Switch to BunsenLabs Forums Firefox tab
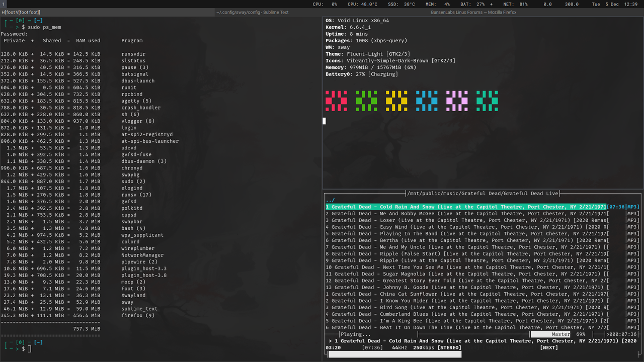Screen dimensions: 644x362 (473, 12)
